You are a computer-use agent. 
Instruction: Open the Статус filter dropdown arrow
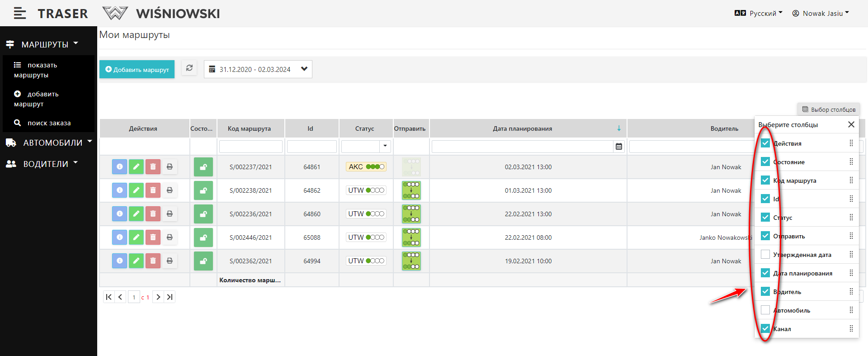pos(385,147)
